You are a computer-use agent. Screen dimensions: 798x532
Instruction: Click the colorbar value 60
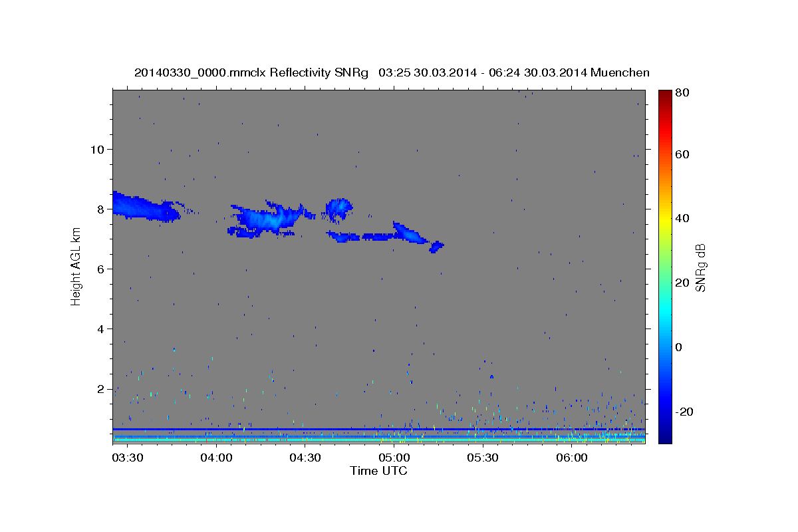tap(682, 154)
